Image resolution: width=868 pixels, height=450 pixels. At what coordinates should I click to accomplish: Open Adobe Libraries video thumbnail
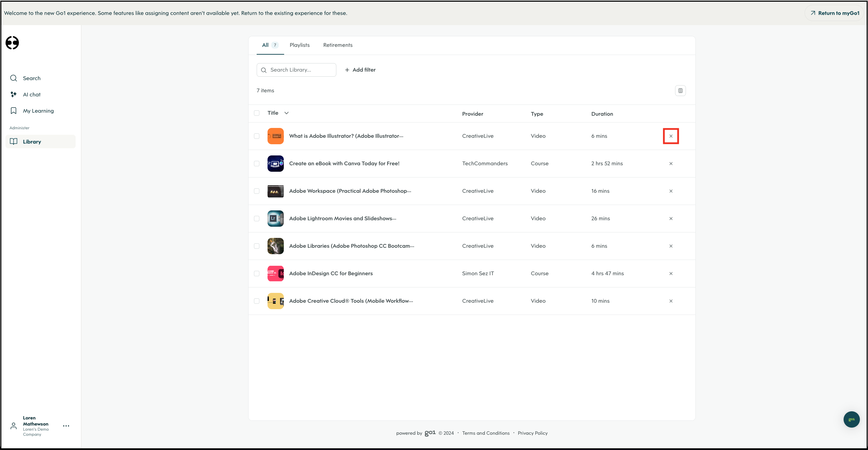275,246
